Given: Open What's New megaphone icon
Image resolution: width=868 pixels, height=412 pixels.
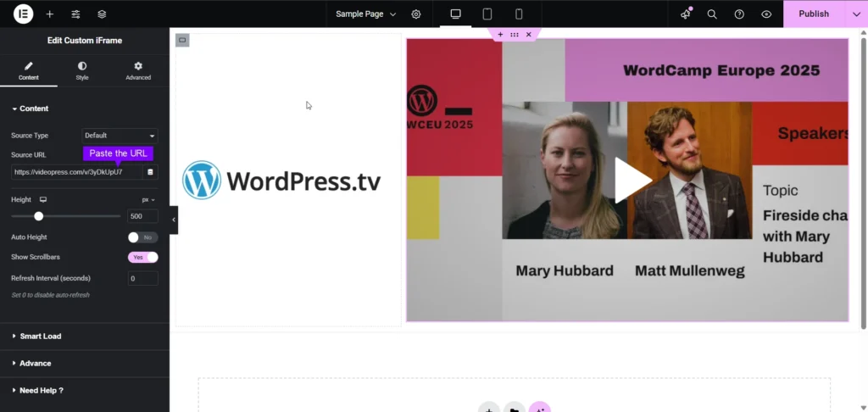Looking at the screenshot, I should click(x=686, y=14).
